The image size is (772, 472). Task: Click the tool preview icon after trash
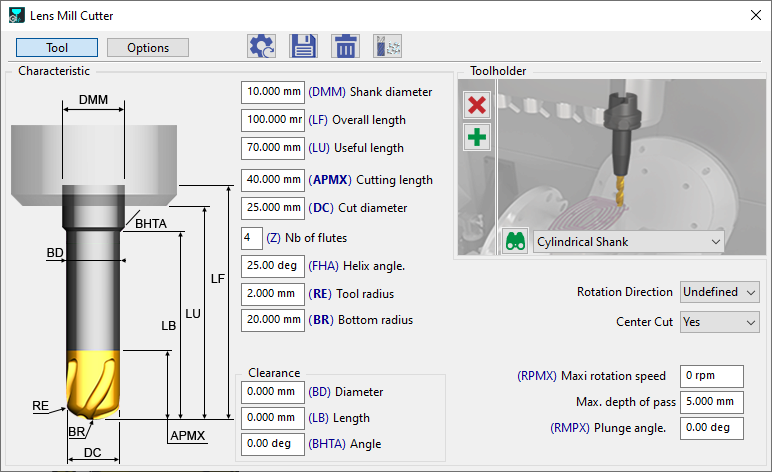pos(386,46)
